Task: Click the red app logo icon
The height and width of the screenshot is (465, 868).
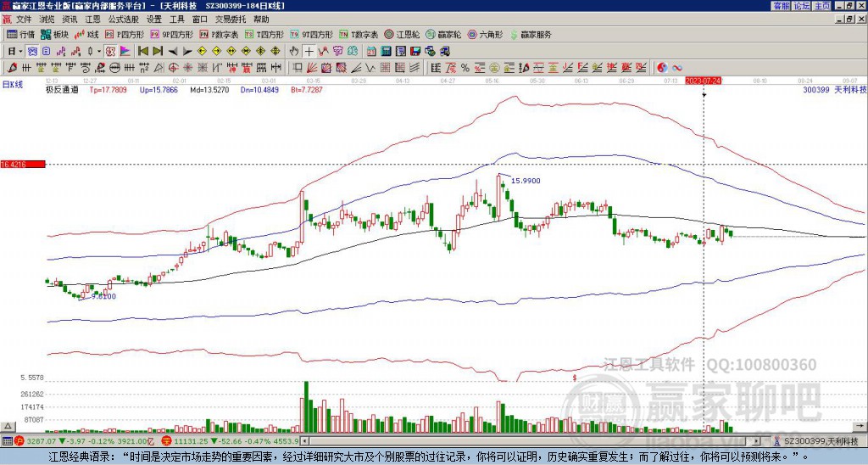Action: (x=7, y=20)
